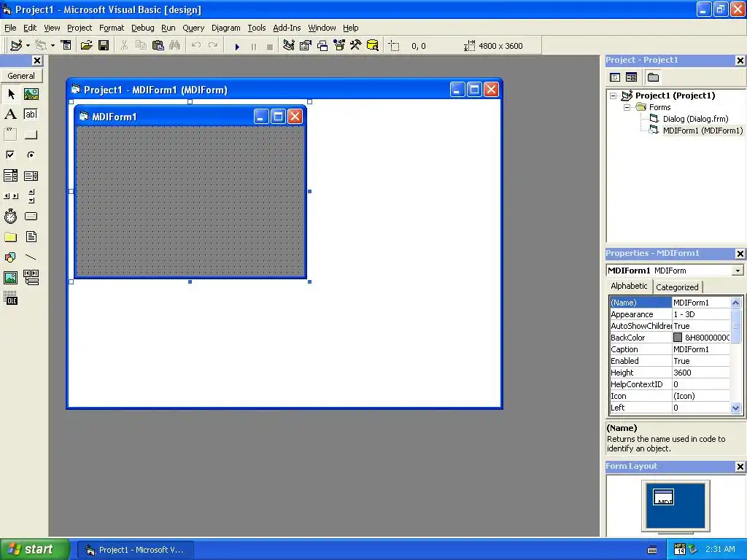Collapse the Project1 tree node
The width and height of the screenshot is (747, 560).
pos(614,96)
